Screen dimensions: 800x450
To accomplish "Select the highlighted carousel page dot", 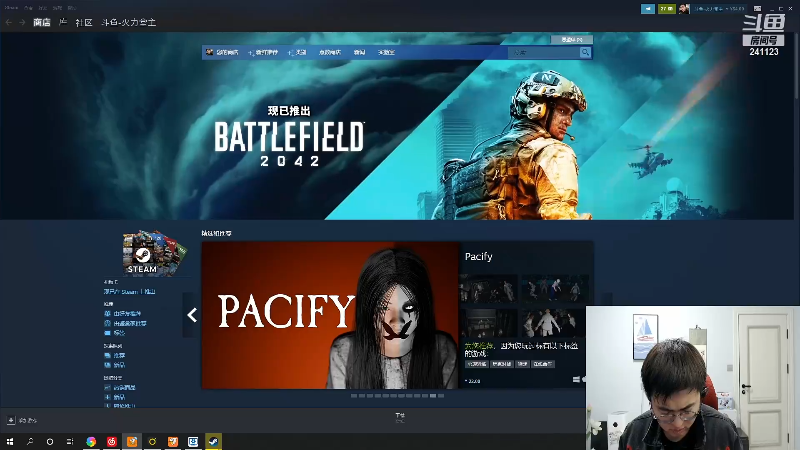I will pos(433,396).
